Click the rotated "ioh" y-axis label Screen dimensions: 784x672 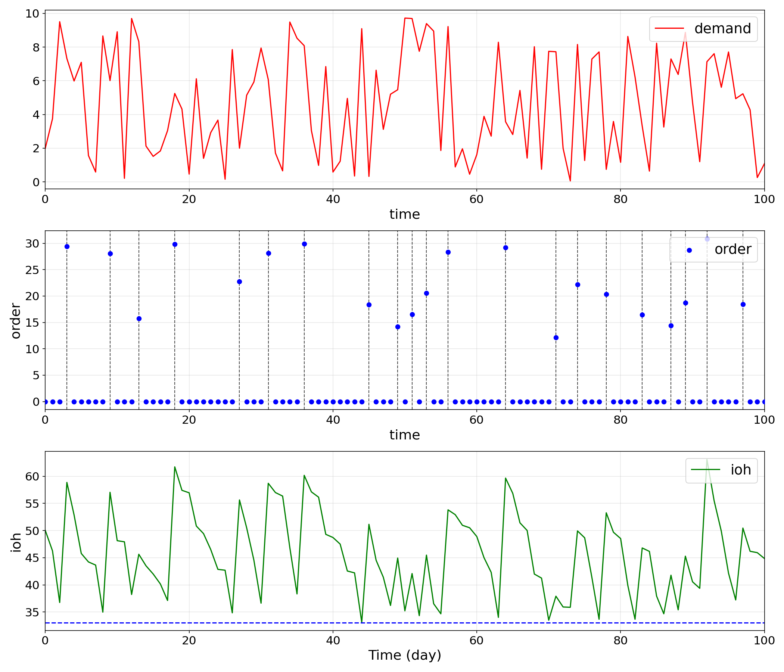pyautogui.click(x=16, y=542)
